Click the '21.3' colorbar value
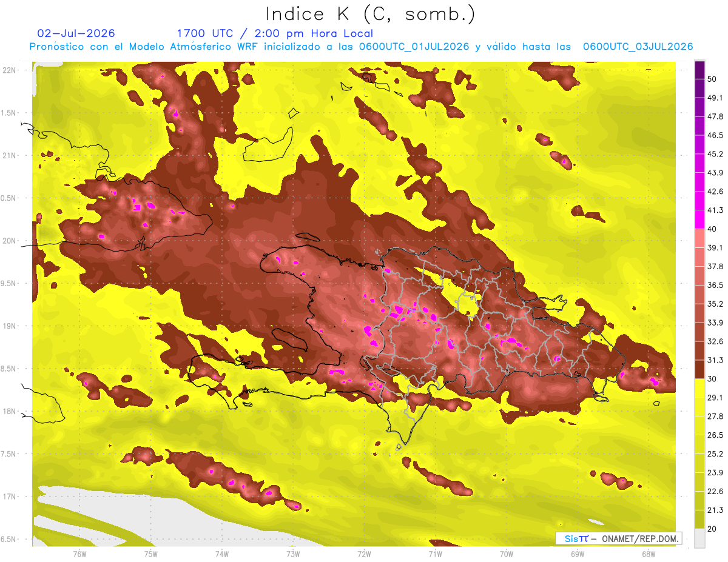Image resolution: width=728 pixels, height=562 pixels. pyautogui.click(x=715, y=510)
